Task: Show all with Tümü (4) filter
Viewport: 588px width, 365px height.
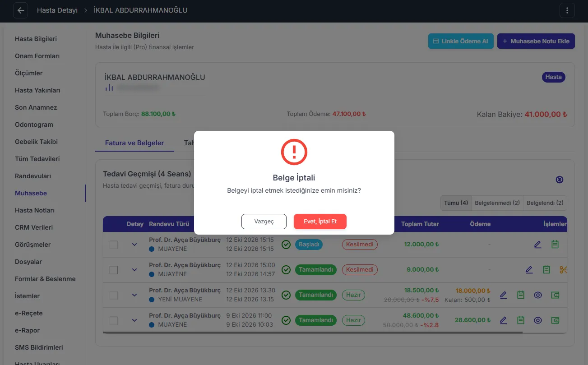Action: (456, 203)
